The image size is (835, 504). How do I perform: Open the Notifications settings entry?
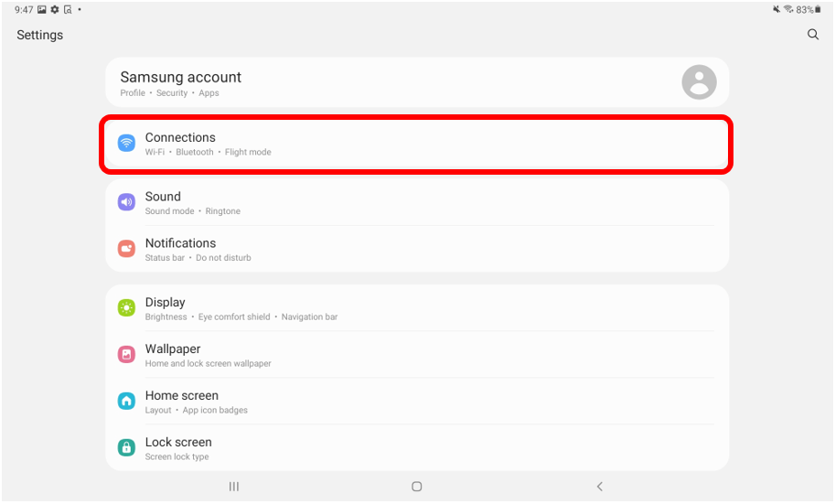point(417,249)
